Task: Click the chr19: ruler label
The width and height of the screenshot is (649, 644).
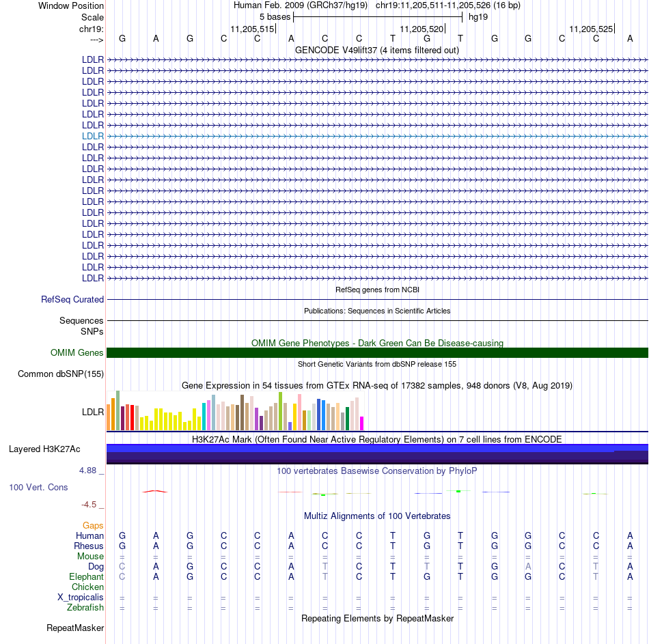Action: pyautogui.click(x=92, y=29)
